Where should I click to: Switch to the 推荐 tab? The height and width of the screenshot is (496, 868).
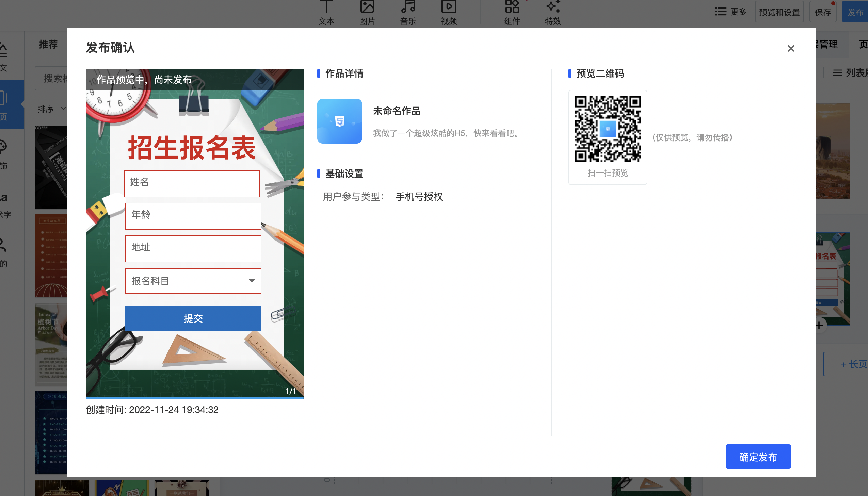[48, 44]
